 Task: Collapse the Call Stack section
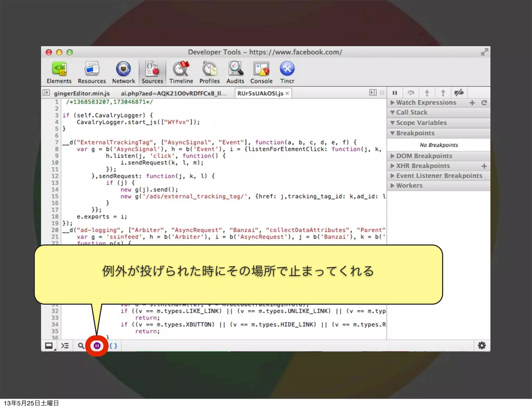pyautogui.click(x=412, y=113)
